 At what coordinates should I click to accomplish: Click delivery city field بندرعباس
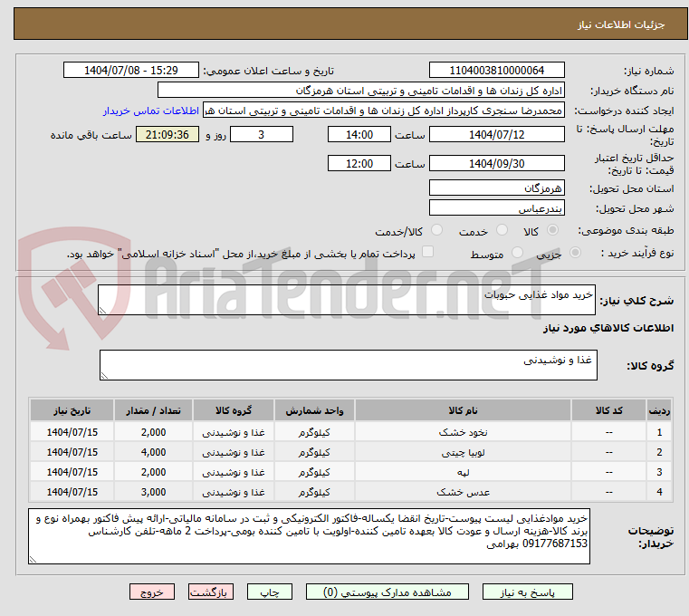[496, 207]
